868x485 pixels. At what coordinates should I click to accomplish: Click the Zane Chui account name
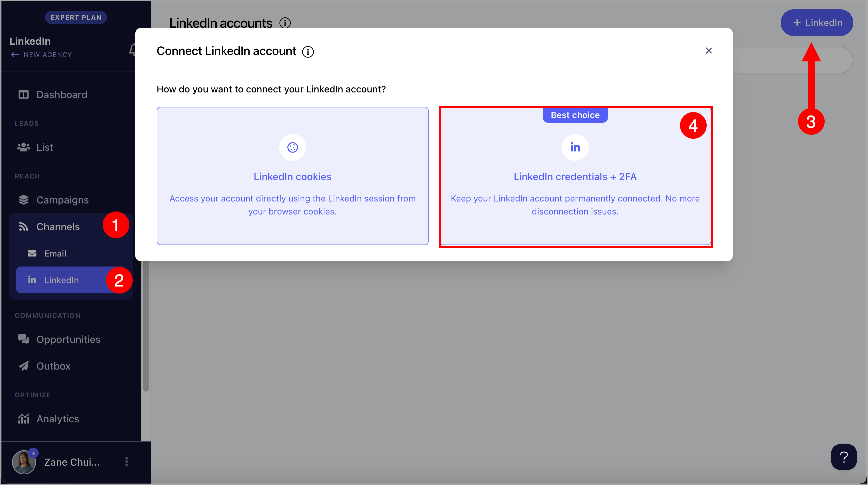(x=72, y=462)
